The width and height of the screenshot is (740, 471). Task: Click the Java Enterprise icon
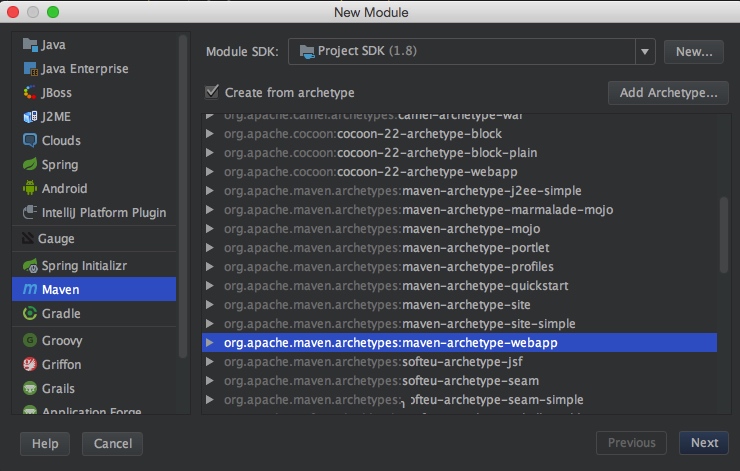30,69
